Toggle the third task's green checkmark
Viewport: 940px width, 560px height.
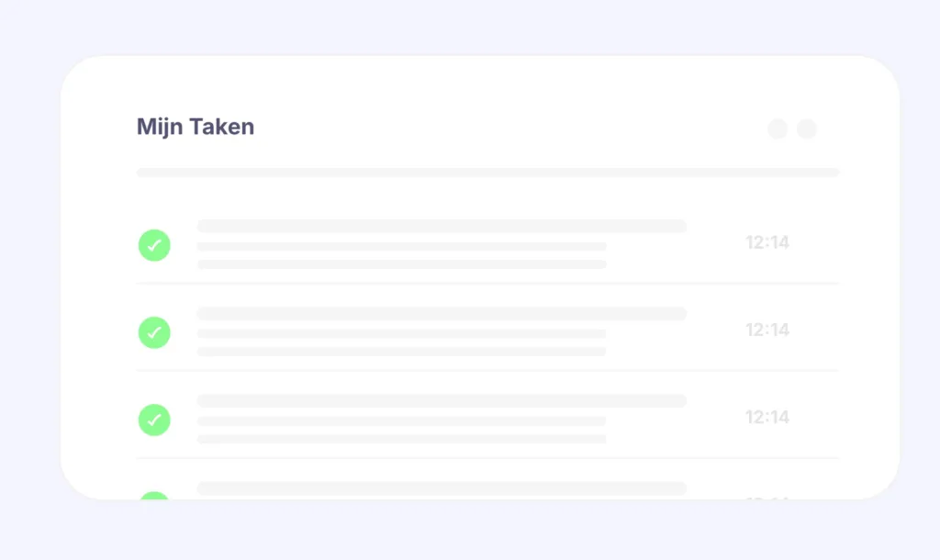154,420
